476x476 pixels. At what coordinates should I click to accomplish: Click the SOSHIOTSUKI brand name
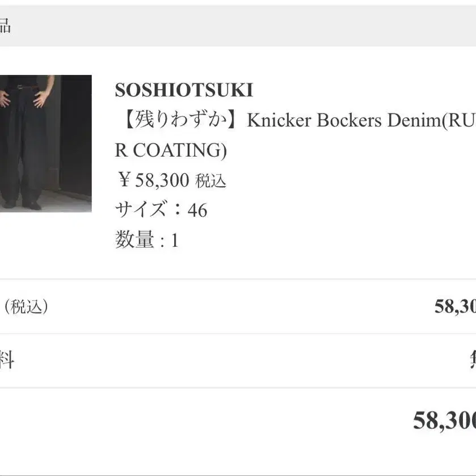[184, 90]
